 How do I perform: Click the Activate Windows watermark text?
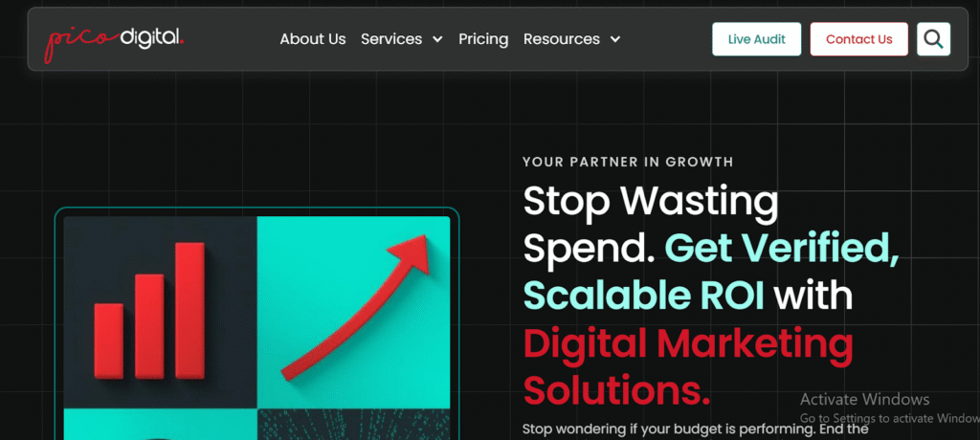864,399
